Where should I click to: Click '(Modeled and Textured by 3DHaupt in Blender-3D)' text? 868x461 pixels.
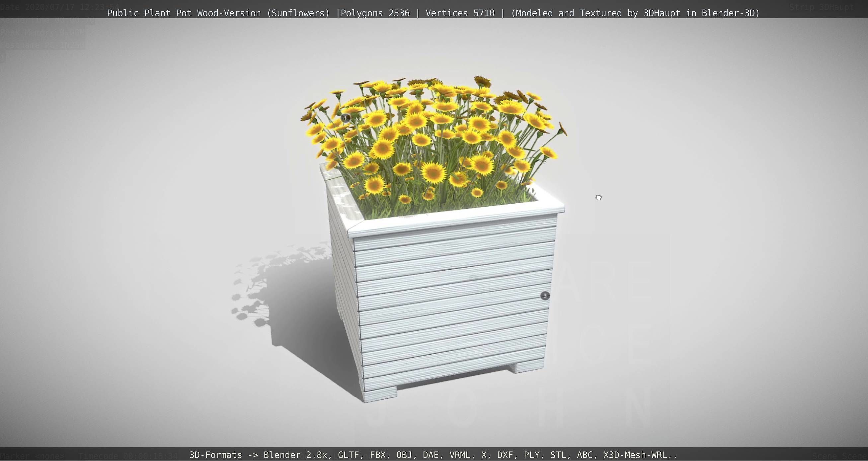pos(635,13)
